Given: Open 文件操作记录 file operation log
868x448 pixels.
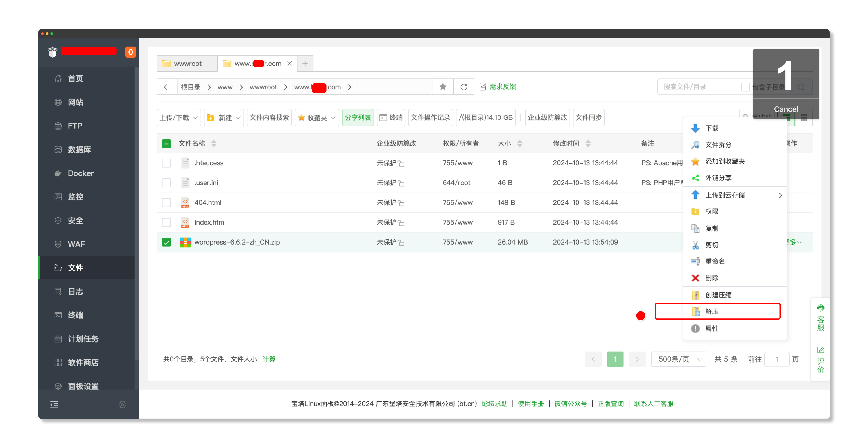Looking at the screenshot, I should pos(430,117).
